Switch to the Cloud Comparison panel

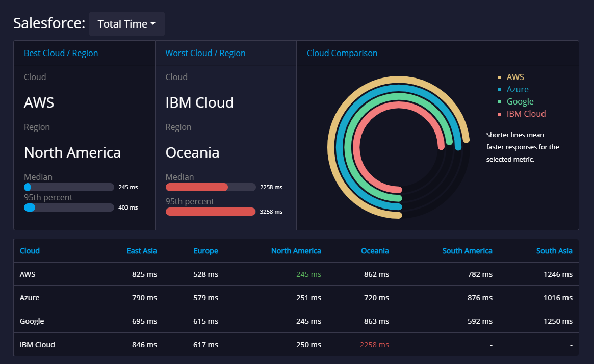click(x=342, y=53)
